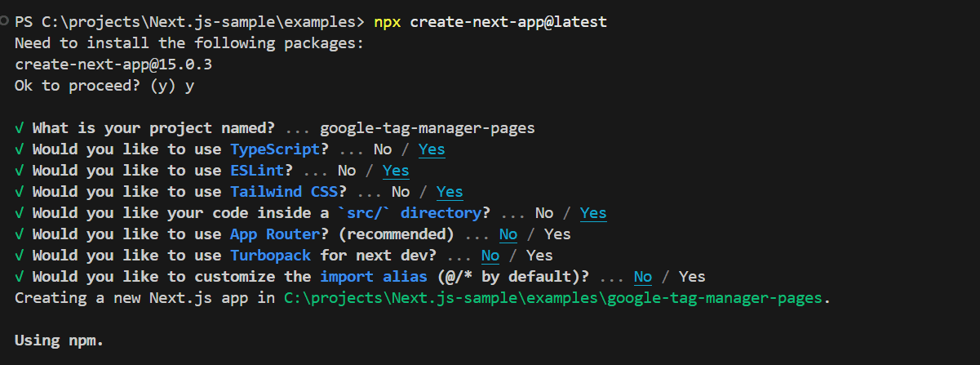Click the underlined No answer for Turbopack
The height and width of the screenshot is (365, 980).
490,256
